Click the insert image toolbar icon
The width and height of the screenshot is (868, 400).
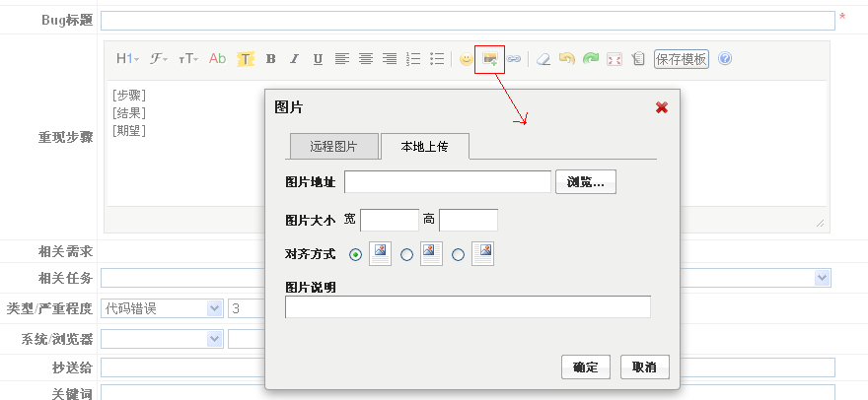point(490,59)
